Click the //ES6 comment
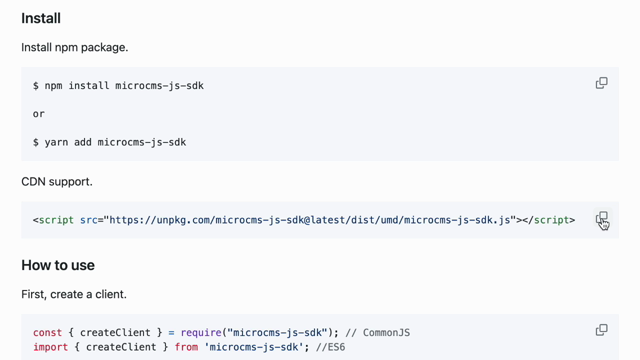Image resolution: width=640 pixels, height=360 pixels. [330, 347]
